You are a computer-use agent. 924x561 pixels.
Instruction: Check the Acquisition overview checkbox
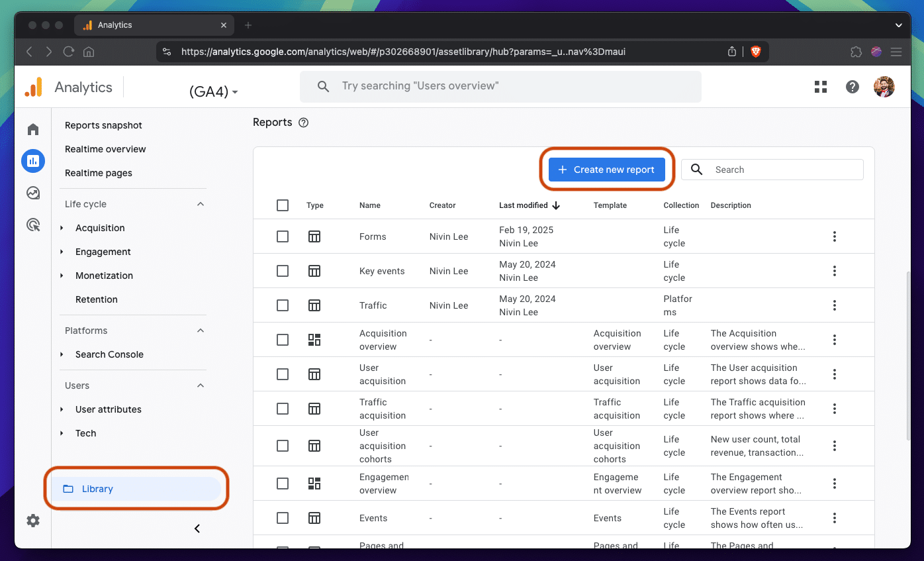point(283,340)
